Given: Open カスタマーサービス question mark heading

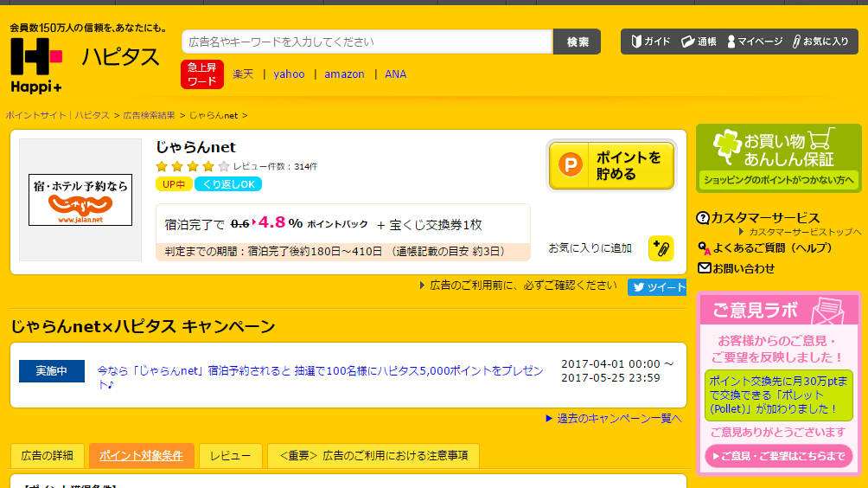Looking at the screenshot, I should click(758, 218).
